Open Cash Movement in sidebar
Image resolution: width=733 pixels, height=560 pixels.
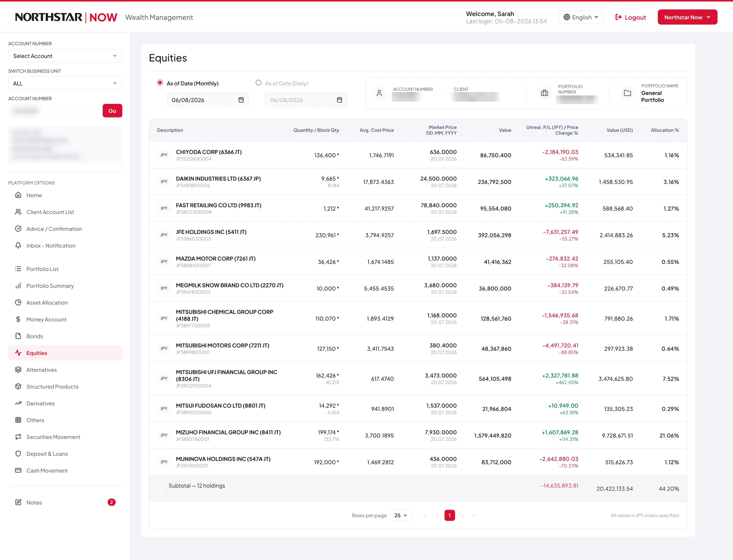click(x=47, y=471)
